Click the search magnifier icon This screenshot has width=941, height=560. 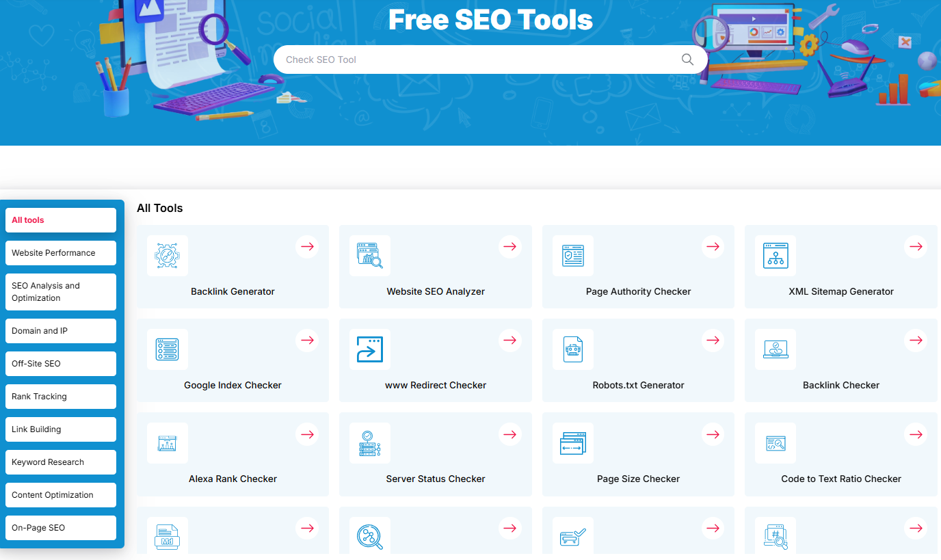tap(687, 59)
